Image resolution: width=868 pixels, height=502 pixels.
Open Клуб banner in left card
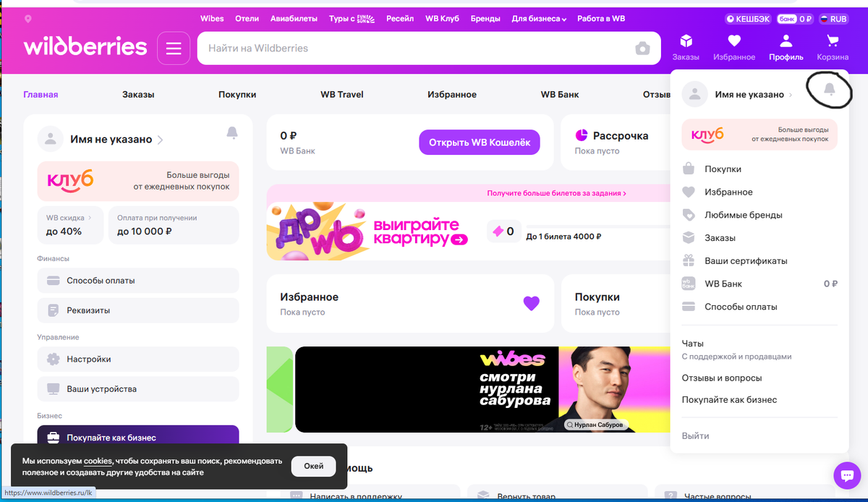click(x=138, y=181)
